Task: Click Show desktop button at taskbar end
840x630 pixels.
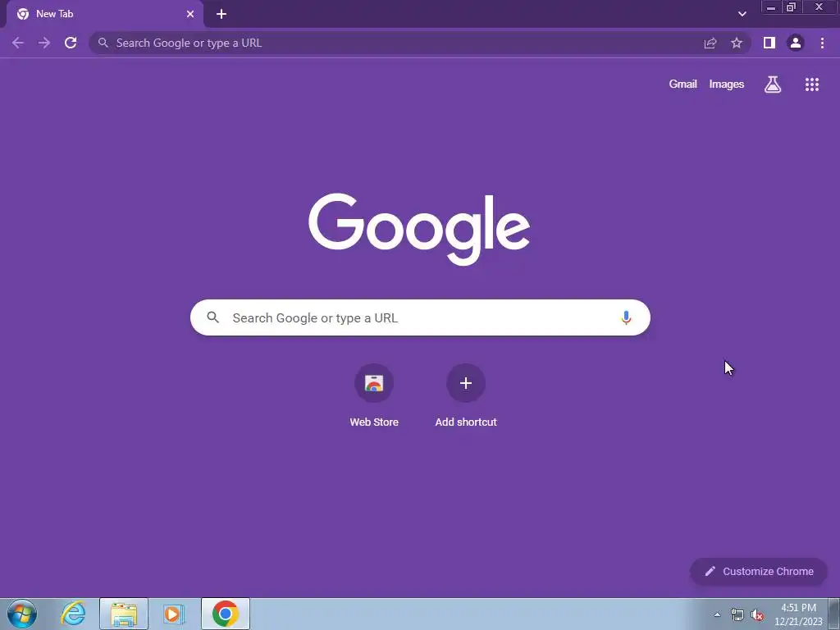Action: (834, 614)
